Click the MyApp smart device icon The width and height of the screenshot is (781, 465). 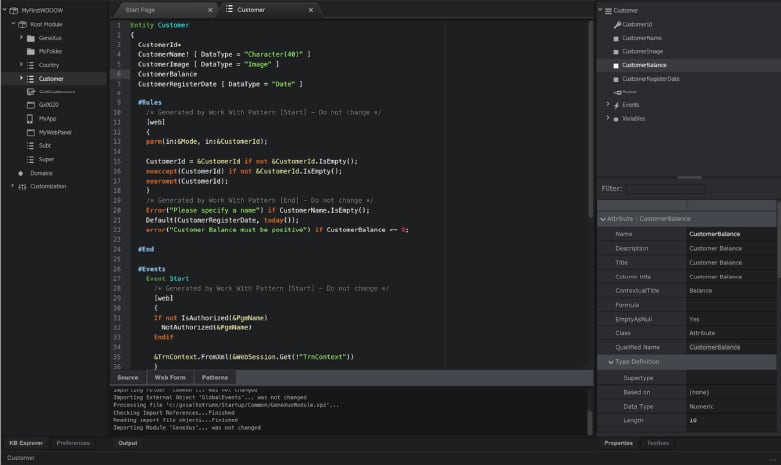(x=30, y=118)
